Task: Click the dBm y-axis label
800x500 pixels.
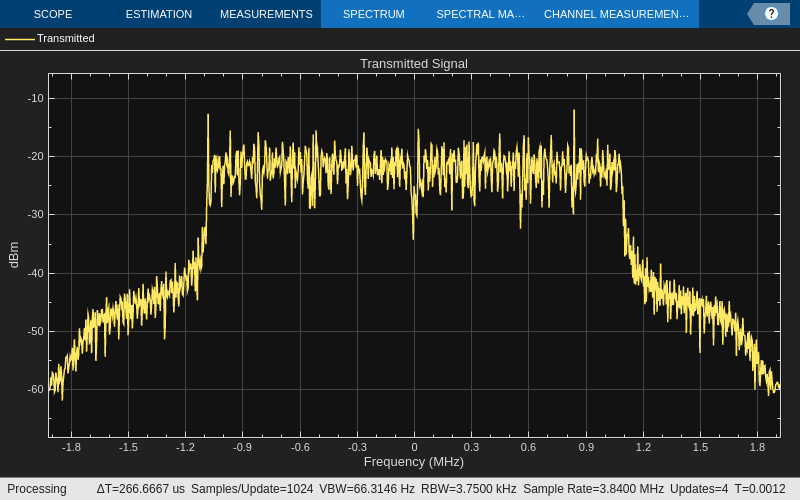Action: click(x=14, y=255)
